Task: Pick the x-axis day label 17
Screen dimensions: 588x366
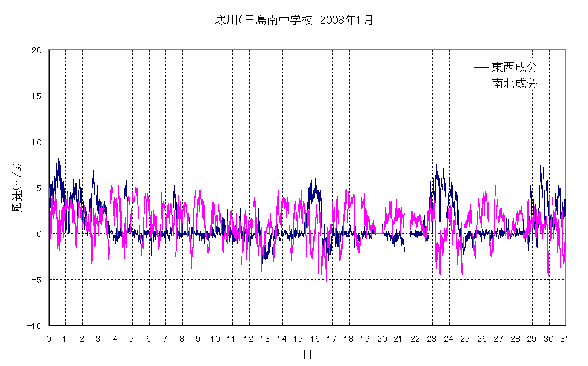Action: [x=332, y=339]
